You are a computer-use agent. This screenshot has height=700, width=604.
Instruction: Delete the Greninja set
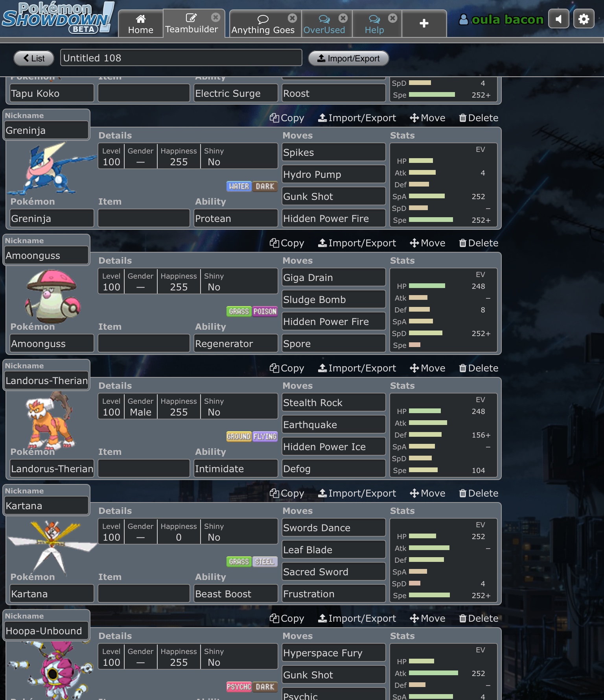pos(479,118)
